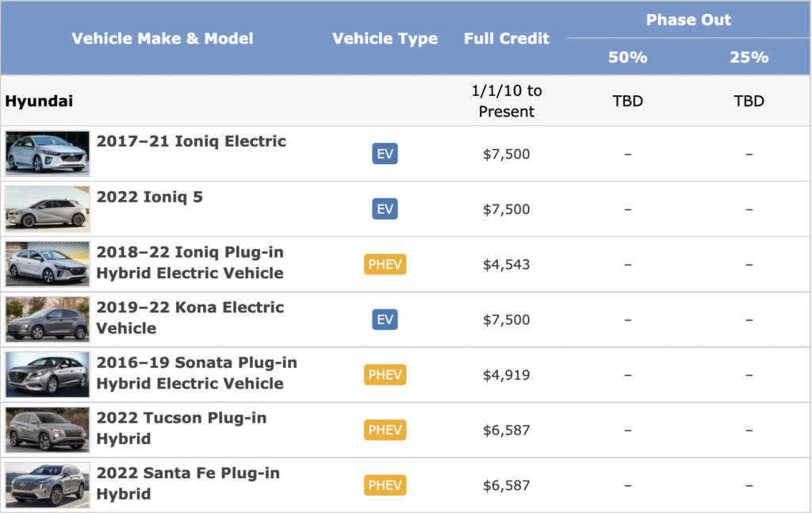
Task: Click the 2017–21 Ioniq Electric car thumbnail
Action: tap(48, 153)
